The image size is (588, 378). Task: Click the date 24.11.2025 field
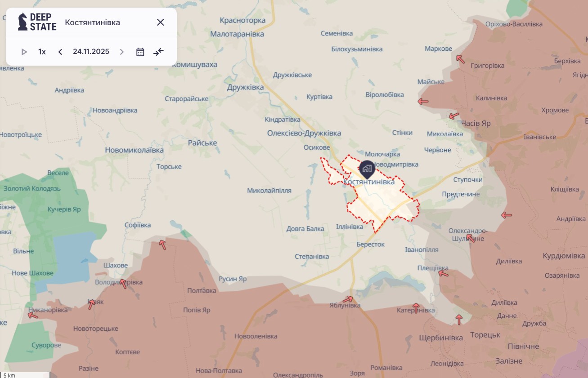click(91, 52)
